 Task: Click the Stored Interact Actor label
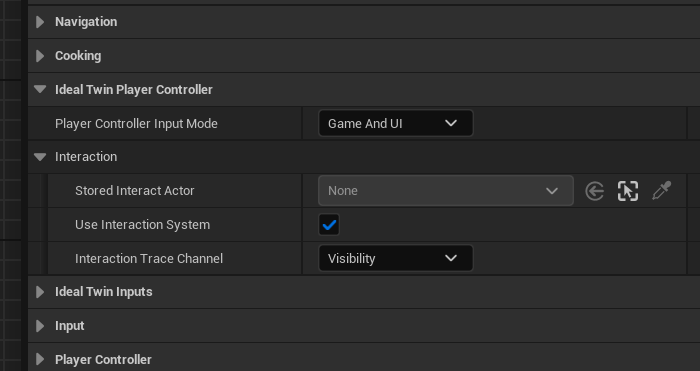click(x=134, y=191)
